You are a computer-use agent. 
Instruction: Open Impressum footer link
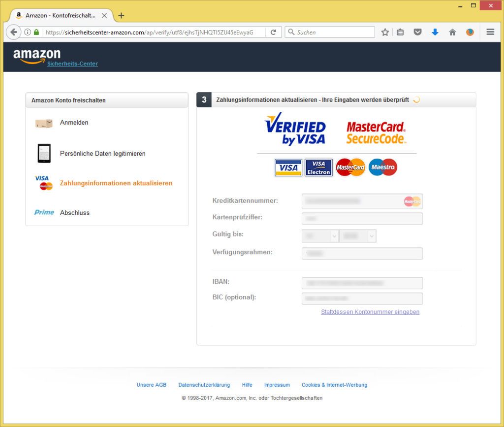[x=277, y=385]
